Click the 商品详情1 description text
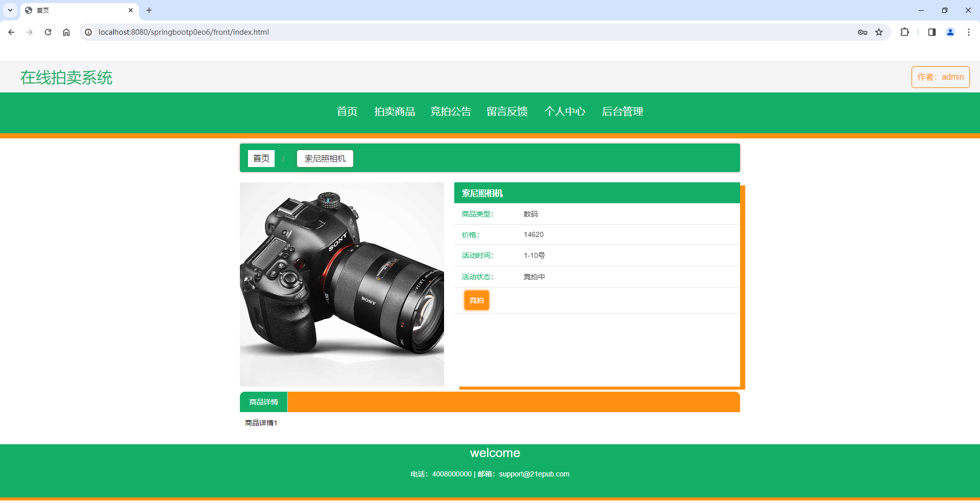Image resolution: width=980 pixels, height=503 pixels. click(x=261, y=423)
